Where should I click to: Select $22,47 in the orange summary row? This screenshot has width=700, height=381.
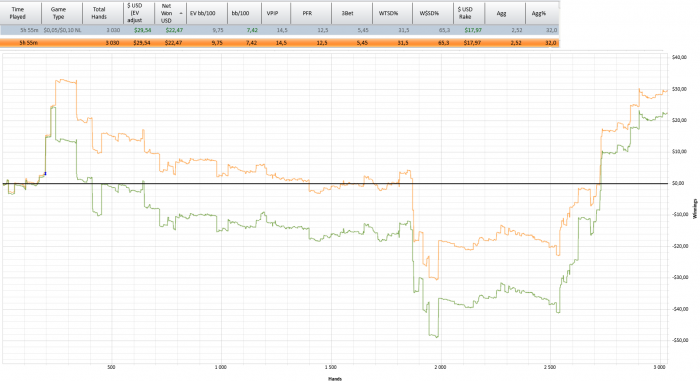173,43
